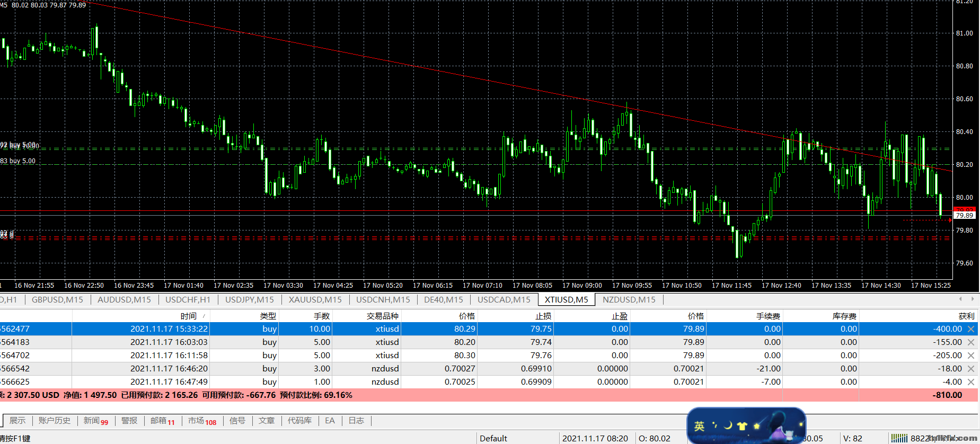The image size is (980, 444).
Task: Open the 市场 terminal tab
Action: click(x=202, y=421)
